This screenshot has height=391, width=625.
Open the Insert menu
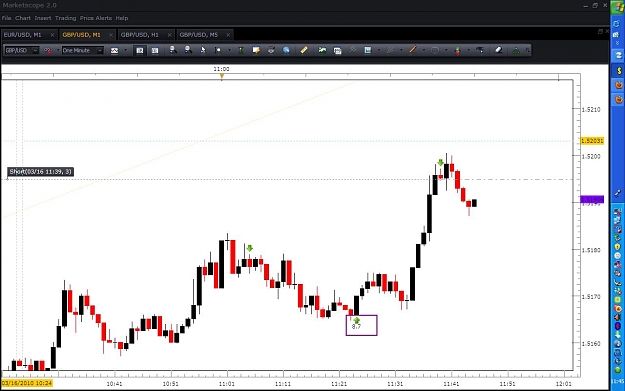43,18
